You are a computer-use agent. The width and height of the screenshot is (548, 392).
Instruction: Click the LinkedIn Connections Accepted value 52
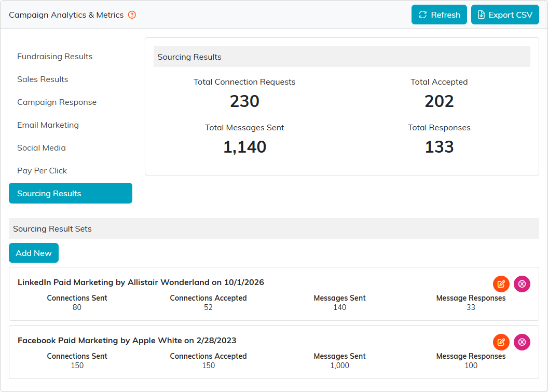[208, 307]
